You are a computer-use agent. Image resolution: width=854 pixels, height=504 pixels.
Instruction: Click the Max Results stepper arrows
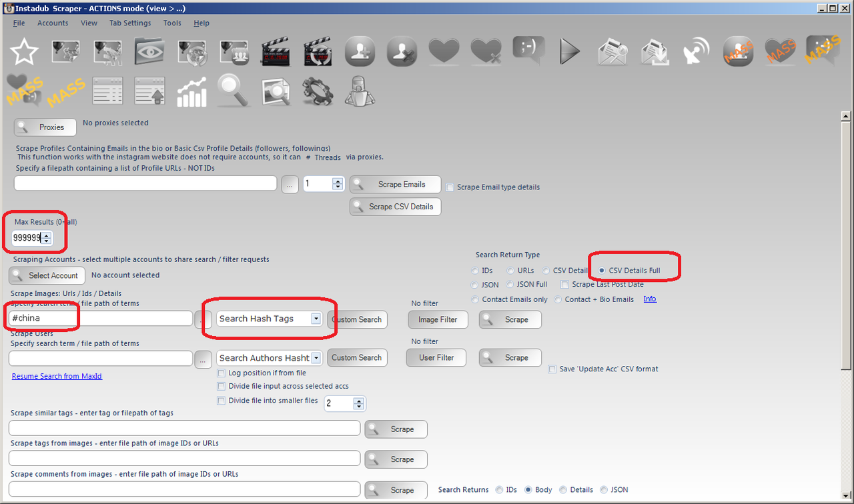(x=46, y=237)
